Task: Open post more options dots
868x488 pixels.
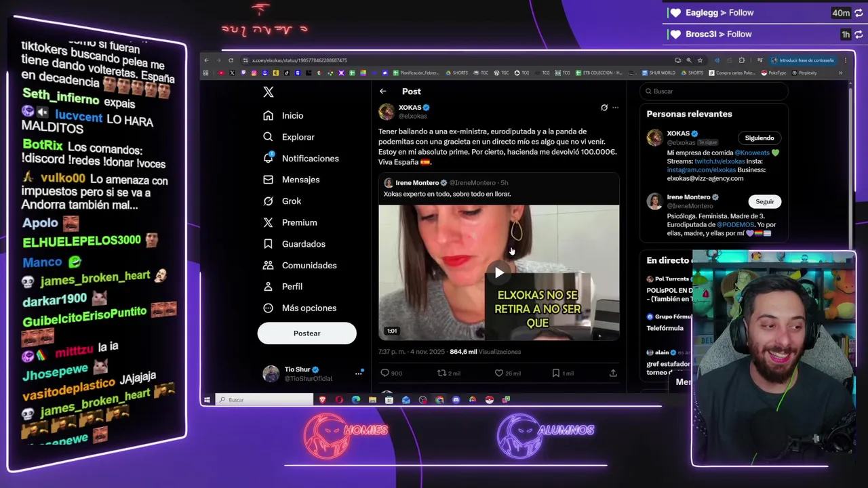Action: [615, 107]
